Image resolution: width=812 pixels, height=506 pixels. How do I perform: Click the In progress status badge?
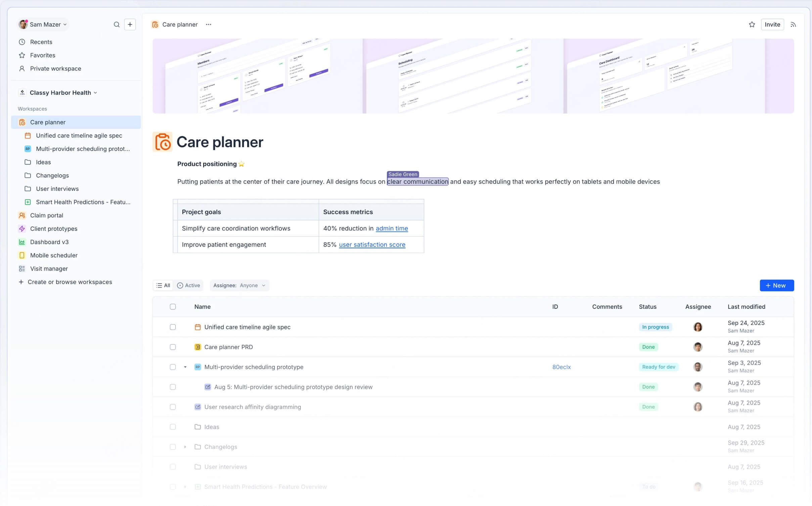(655, 327)
